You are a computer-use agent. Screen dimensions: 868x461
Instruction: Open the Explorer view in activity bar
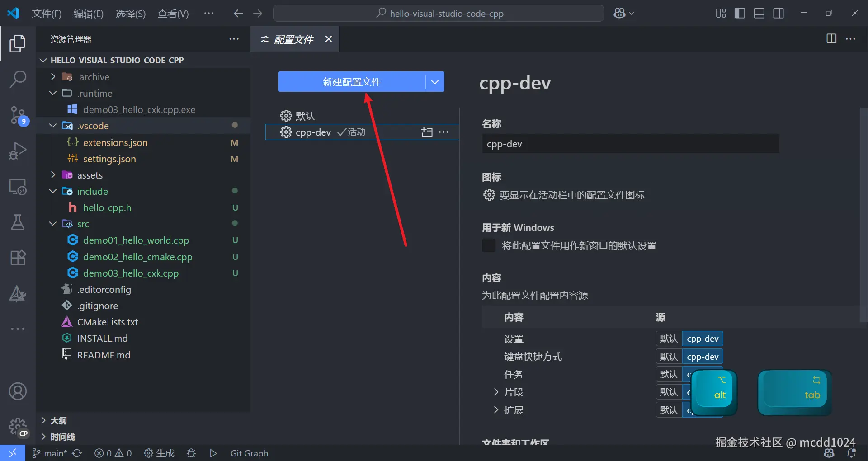tap(18, 44)
